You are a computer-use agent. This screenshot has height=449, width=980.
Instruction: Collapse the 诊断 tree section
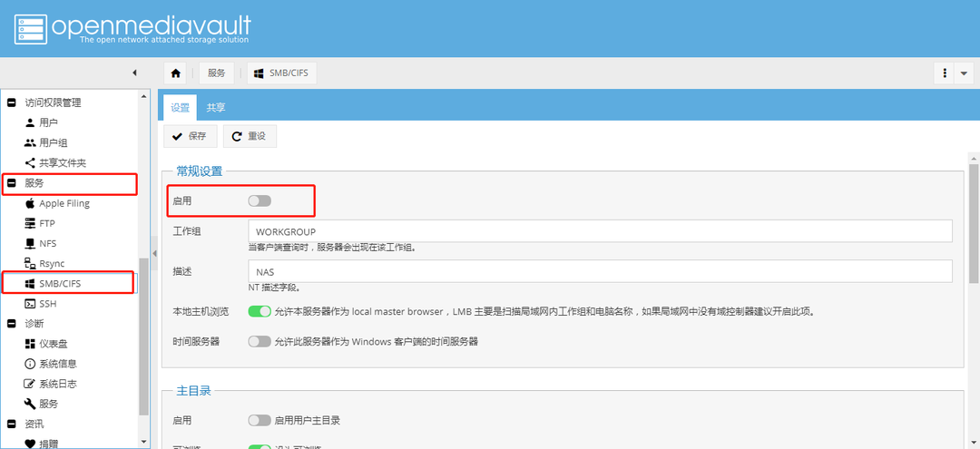[x=11, y=324]
